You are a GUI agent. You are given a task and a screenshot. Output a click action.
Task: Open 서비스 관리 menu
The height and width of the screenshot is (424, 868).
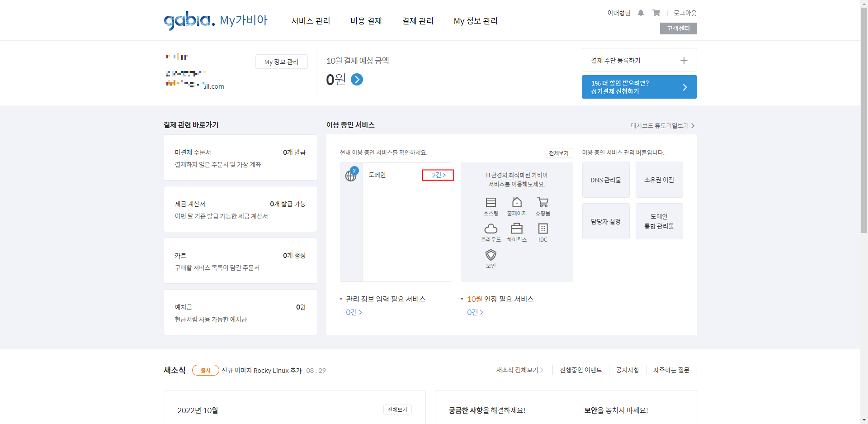311,21
